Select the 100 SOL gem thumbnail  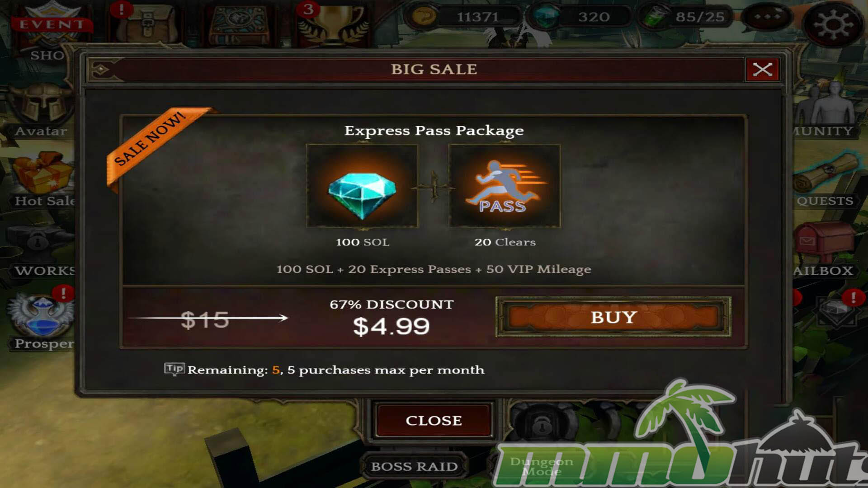(362, 186)
